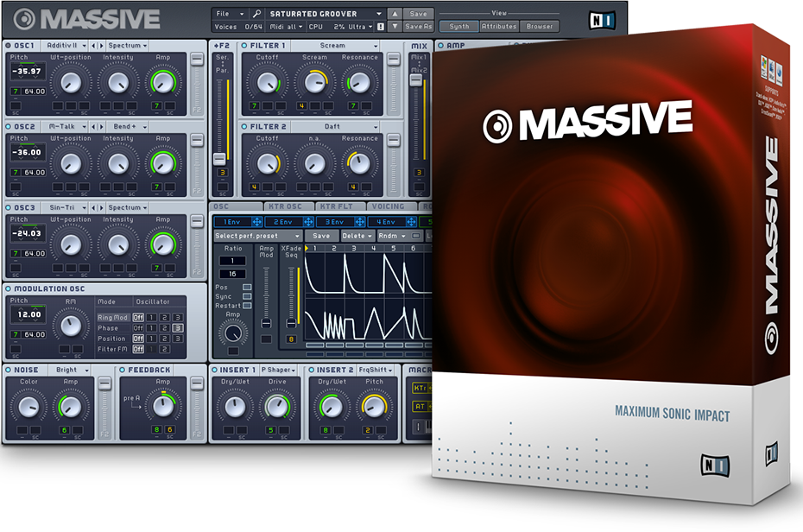Image resolution: width=803 pixels, height=532 pixels.
Task: Click the Feedback Amp knob
Action: click(x=163, y=406)
